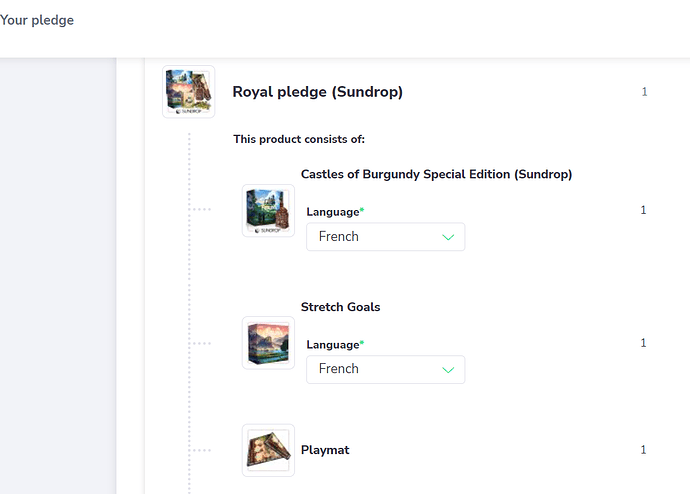Screen dimensions: 690x494
Task: Select the Castles of Burgundy Special Edition title
Action: 436,174
